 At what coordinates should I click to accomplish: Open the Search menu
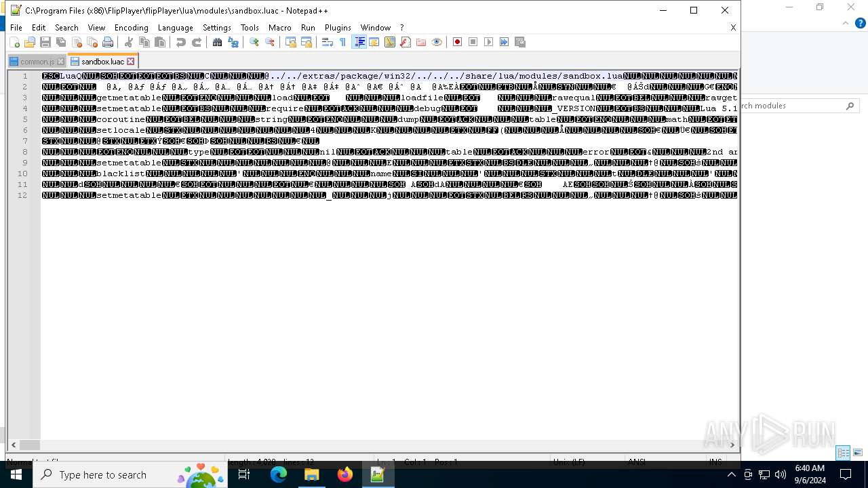(x=66, y=28)
